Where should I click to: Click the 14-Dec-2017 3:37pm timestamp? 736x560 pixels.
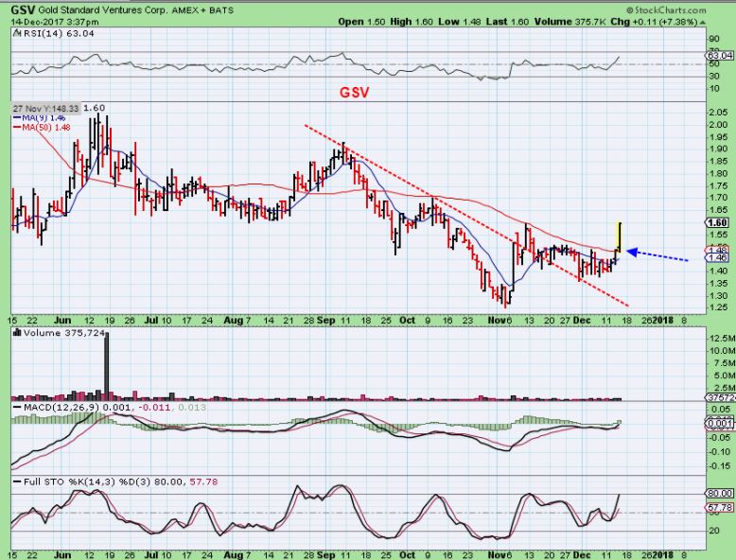click(55, 22)
